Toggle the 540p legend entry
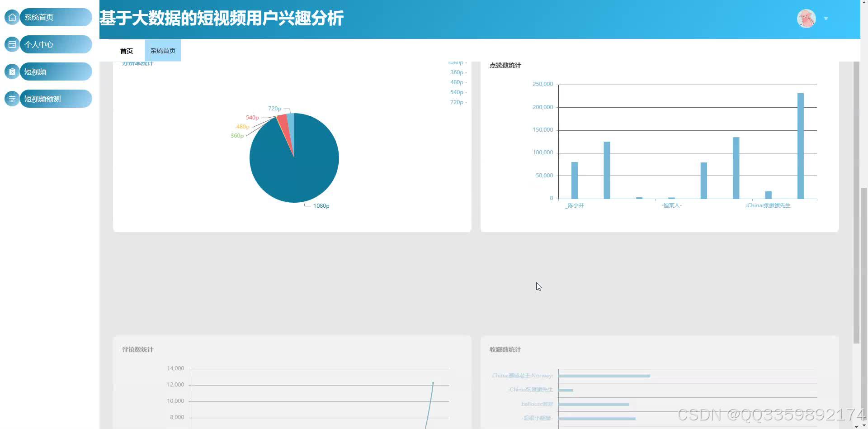This screenshot has width=868, height=429. [x=458, y=92]
